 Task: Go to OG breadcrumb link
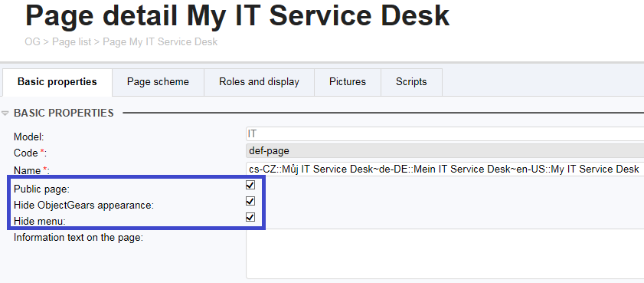click(32, 42)
